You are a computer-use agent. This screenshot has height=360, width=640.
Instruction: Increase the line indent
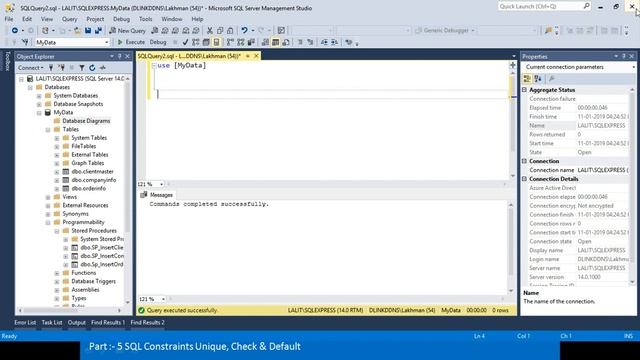pos(334,42)
